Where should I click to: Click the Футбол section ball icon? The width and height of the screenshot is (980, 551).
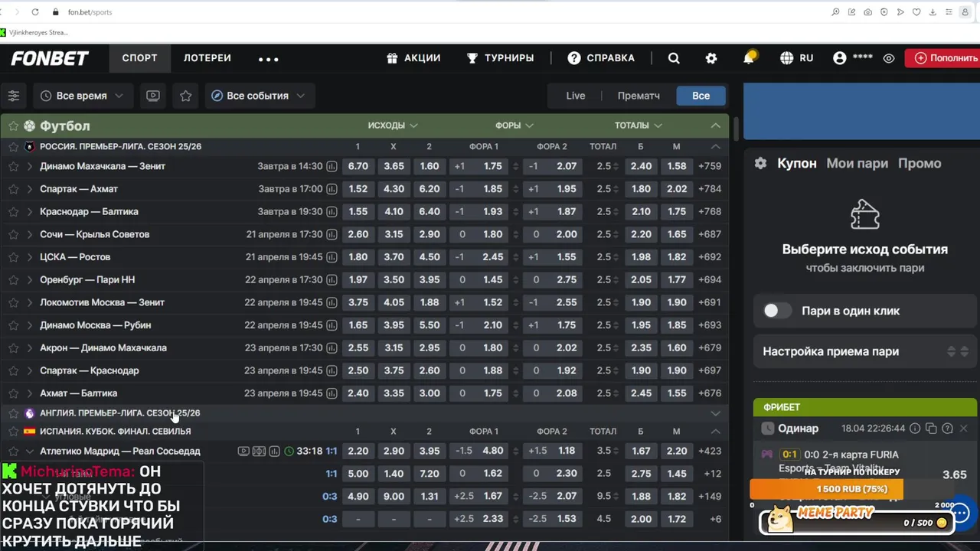[29, 126]
